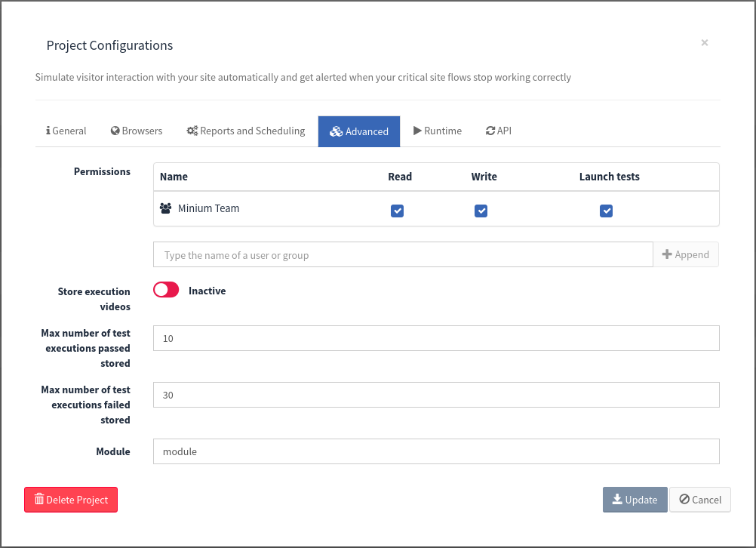Uncheck Read permission for Minium Team
Screen dimensions: 756x548
tap(398, 211)
